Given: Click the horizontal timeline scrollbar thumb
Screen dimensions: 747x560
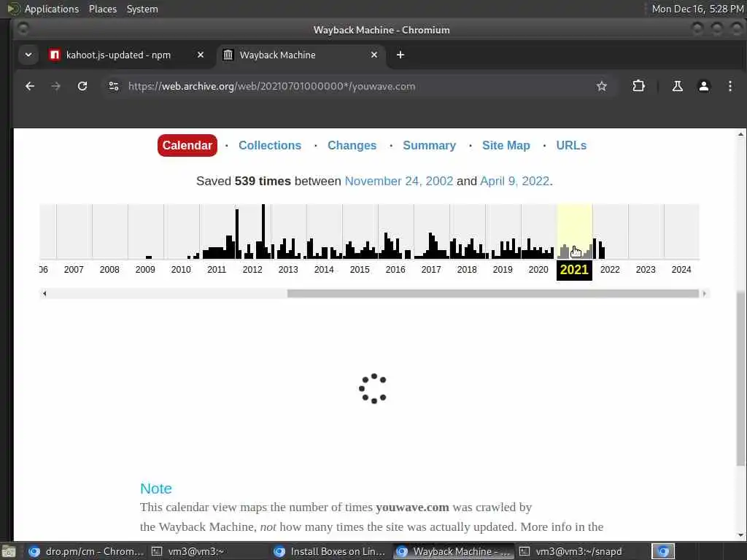Looking at the screenshot, I should coord(492,293).
